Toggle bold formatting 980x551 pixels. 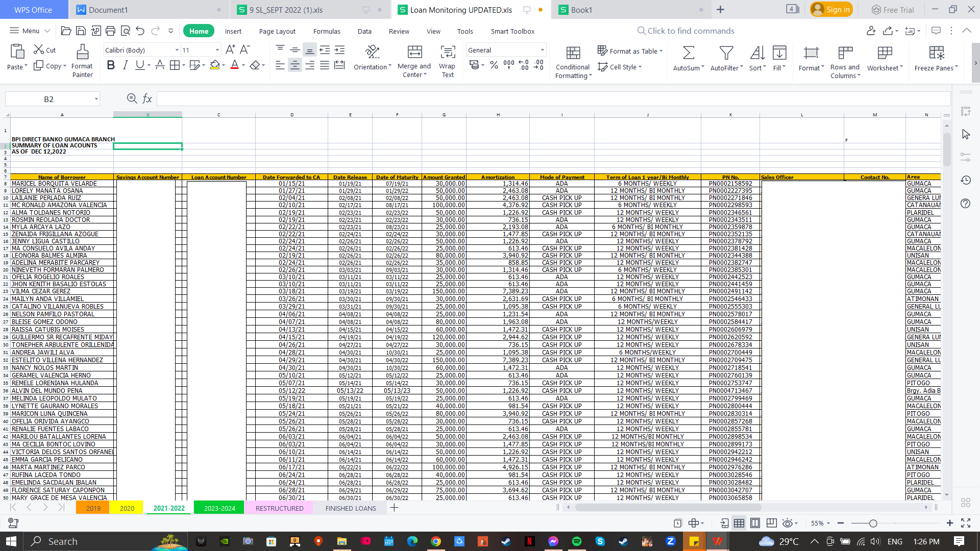[111, 65]
